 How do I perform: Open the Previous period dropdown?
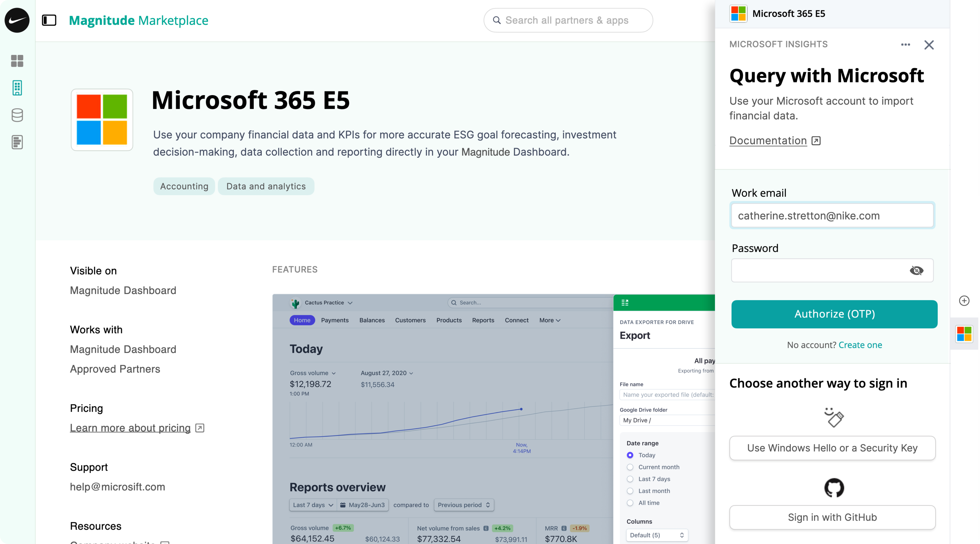463,505
